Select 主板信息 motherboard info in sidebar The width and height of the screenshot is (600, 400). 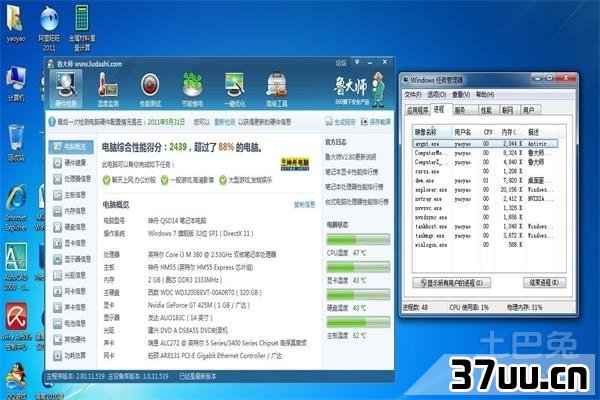click(71, 195)
